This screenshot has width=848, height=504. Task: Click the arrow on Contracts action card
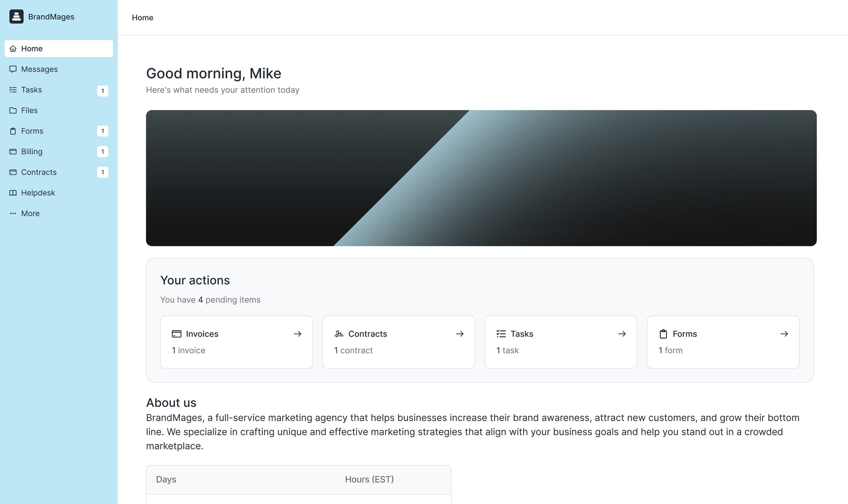click(x=460, y=334)
